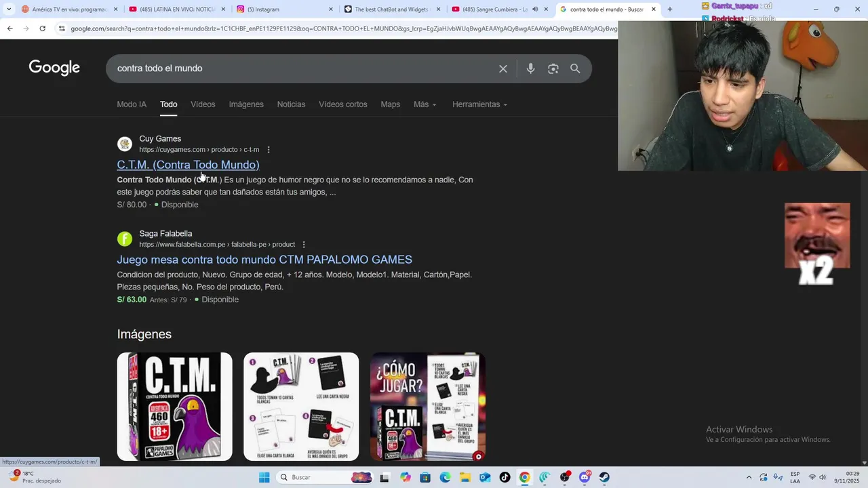Expand the Más dropdown
The height and width of the screenshot is (488, 868).
[x=425, y=104]
